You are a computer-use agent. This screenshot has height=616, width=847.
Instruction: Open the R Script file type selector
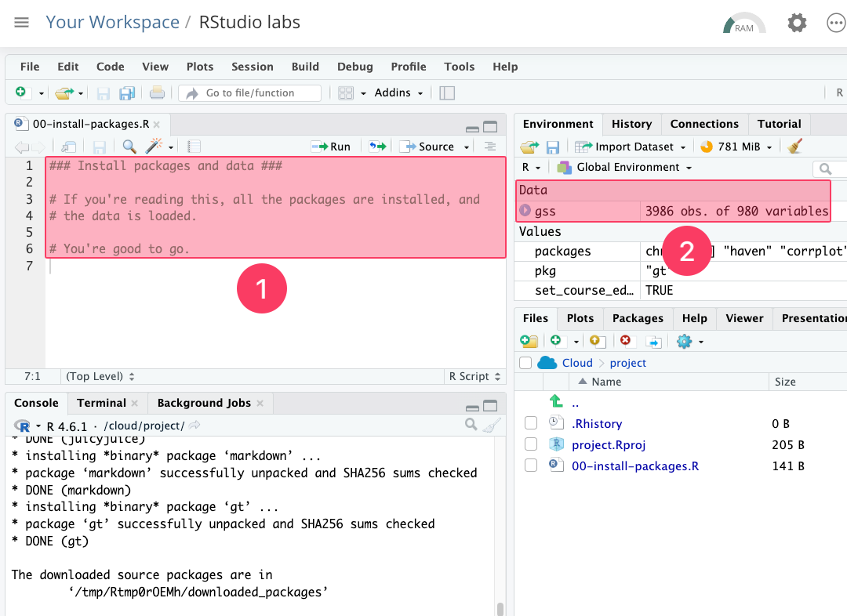474,376
